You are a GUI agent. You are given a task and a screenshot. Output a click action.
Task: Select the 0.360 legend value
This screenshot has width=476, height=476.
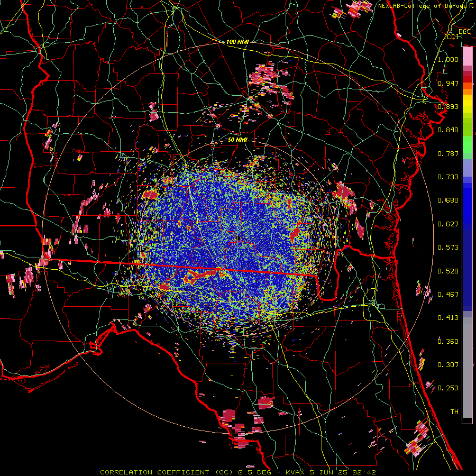[448, 342]
